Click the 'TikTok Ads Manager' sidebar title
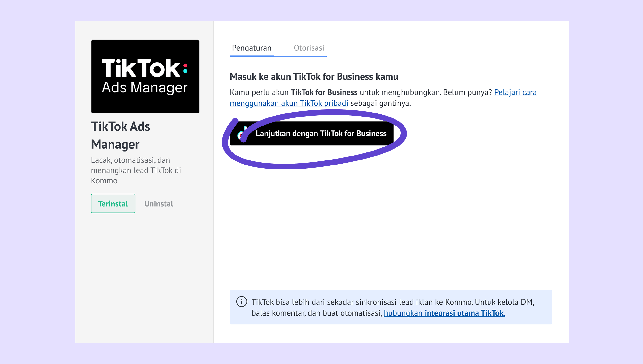 click(121, 135)
